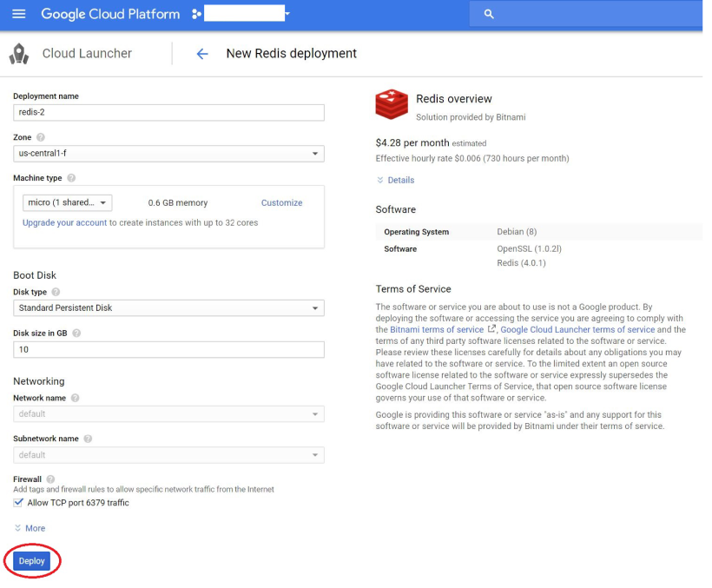Open the hamburger navigation menu
This screenshot has height=588, width=712.
[18, 14]
